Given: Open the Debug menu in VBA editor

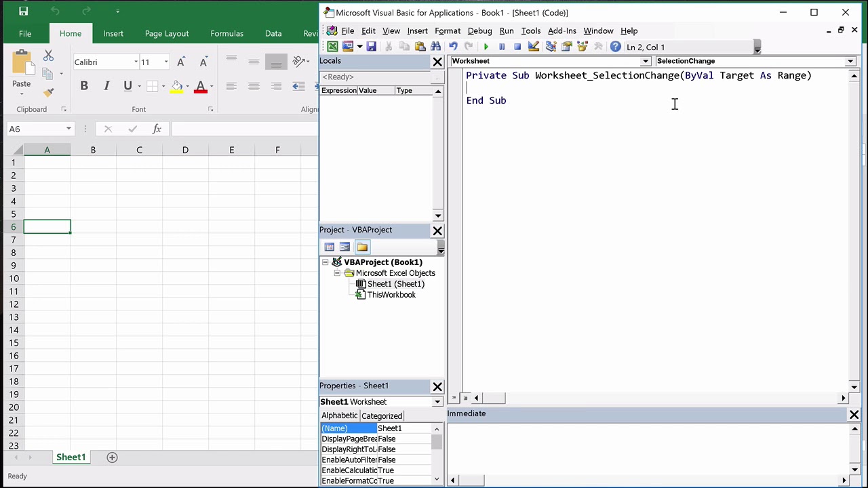Looking at the screenshot, I should pyautogui.click(x=479, y=30).
